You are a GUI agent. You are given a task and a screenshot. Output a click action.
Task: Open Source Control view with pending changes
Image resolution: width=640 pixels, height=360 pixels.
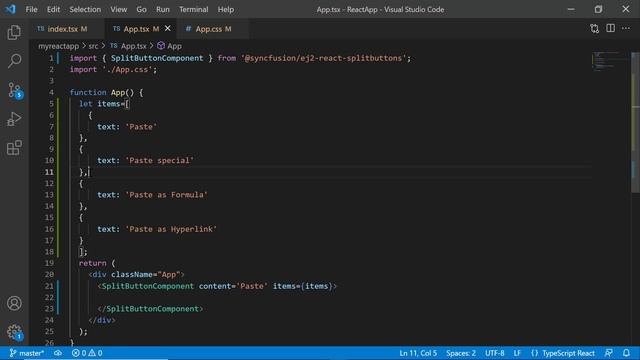click(15, 90)
